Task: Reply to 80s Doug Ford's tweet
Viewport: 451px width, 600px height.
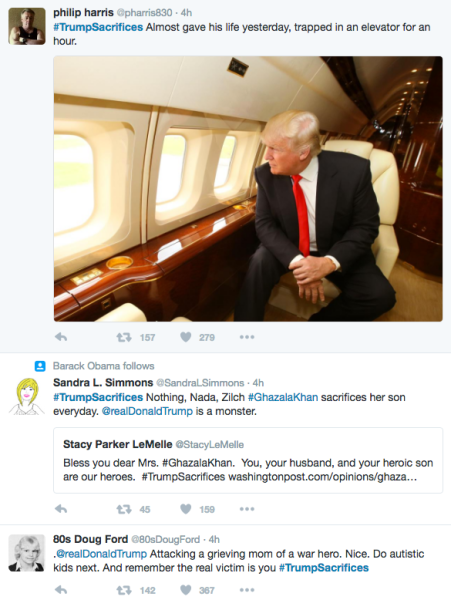Action: [x=61, y=590]
